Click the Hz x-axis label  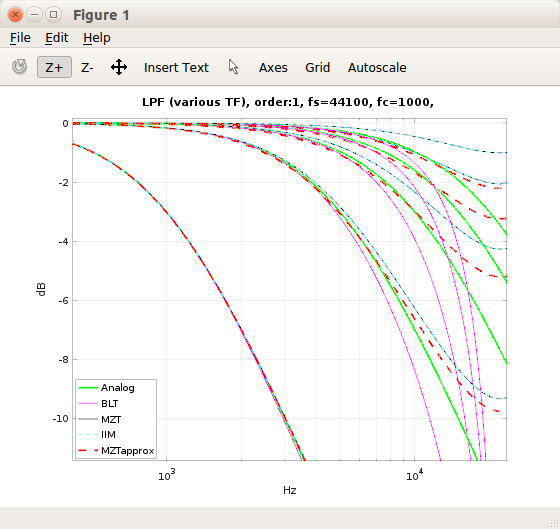coord(290,490)
